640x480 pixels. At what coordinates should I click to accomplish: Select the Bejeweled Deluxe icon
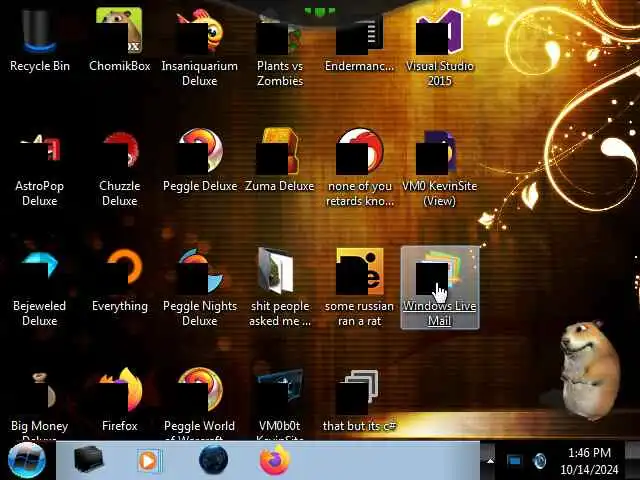point(40,288)
